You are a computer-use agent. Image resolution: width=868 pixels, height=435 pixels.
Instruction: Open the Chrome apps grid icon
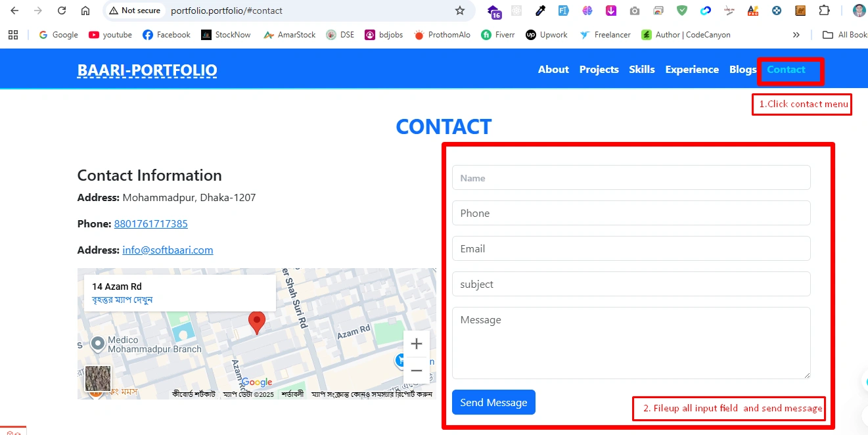(13, 35)
